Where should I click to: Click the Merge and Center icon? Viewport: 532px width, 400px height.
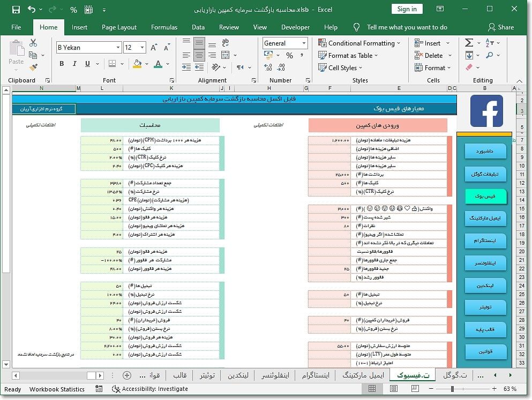click(225, 55)
